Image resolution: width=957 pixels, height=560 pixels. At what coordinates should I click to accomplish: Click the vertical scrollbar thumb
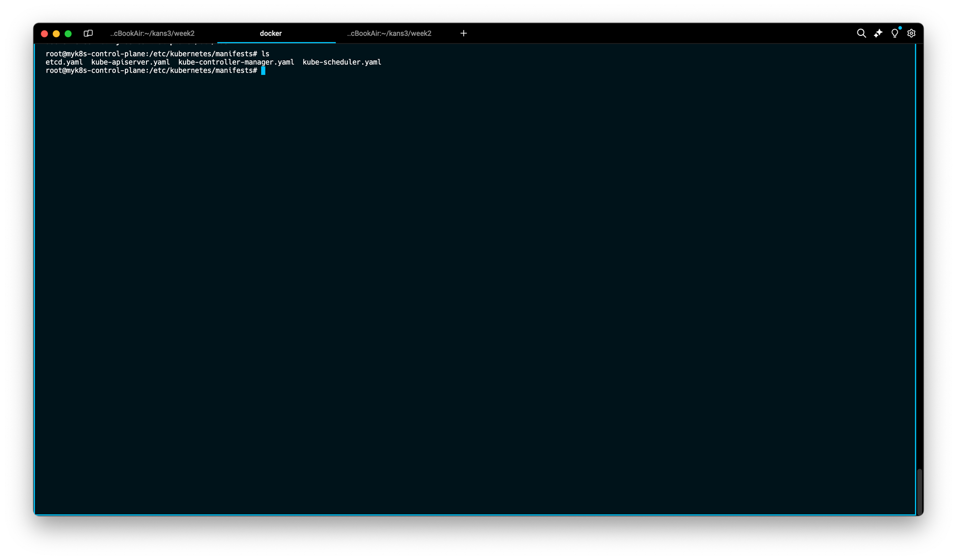click(x=919, y=491)
